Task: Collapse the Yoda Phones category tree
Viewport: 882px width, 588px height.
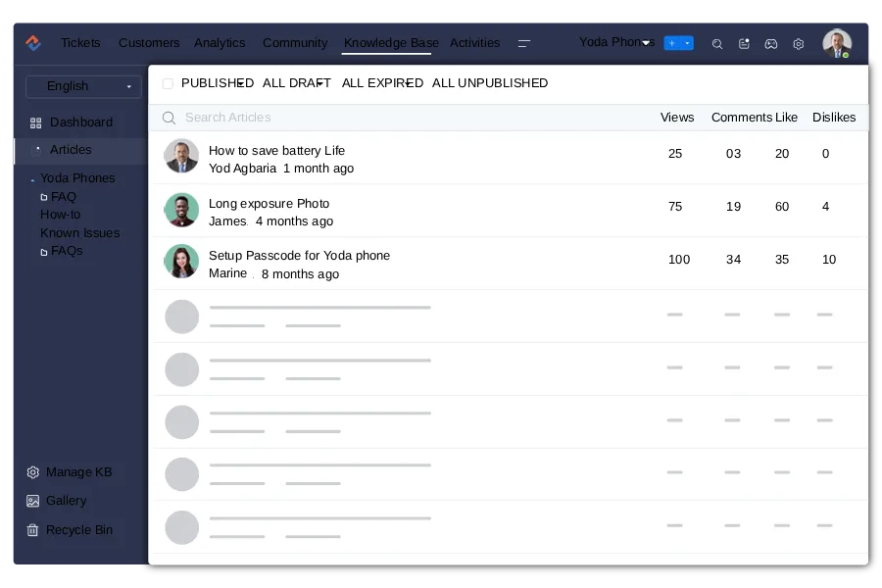Action: point(31,178)
